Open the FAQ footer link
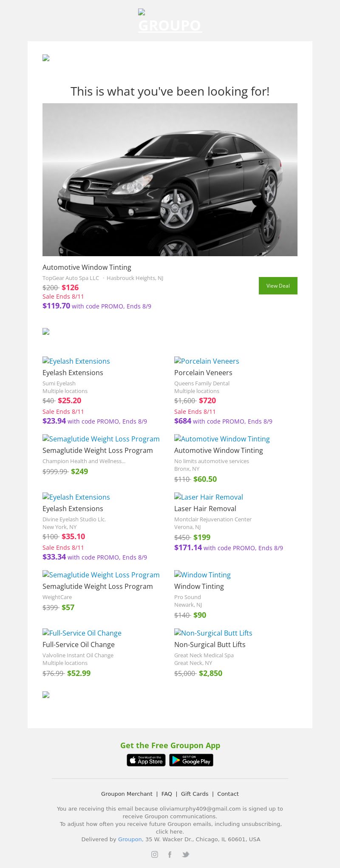 coord(167,794)
